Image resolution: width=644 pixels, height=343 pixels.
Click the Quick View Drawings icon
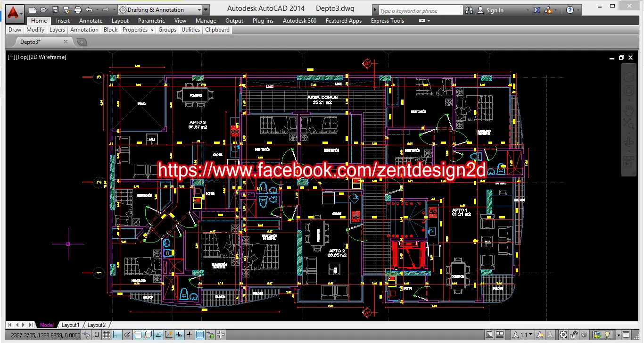(500, 335)
